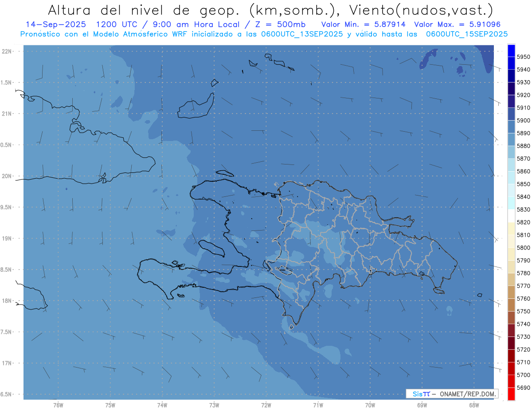The height and width of the screenshot is (411, 532).
Task: Click the colorbar label '5910'
Action: [524, 108]
